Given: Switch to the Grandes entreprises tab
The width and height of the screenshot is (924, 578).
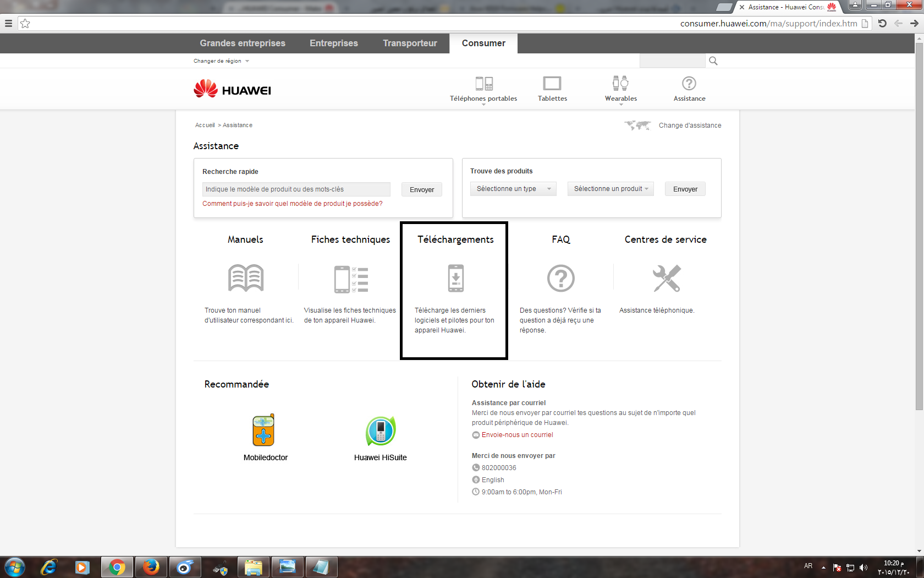Looking at the screenshot, I should pyautogui.click(x=243, y=43).
